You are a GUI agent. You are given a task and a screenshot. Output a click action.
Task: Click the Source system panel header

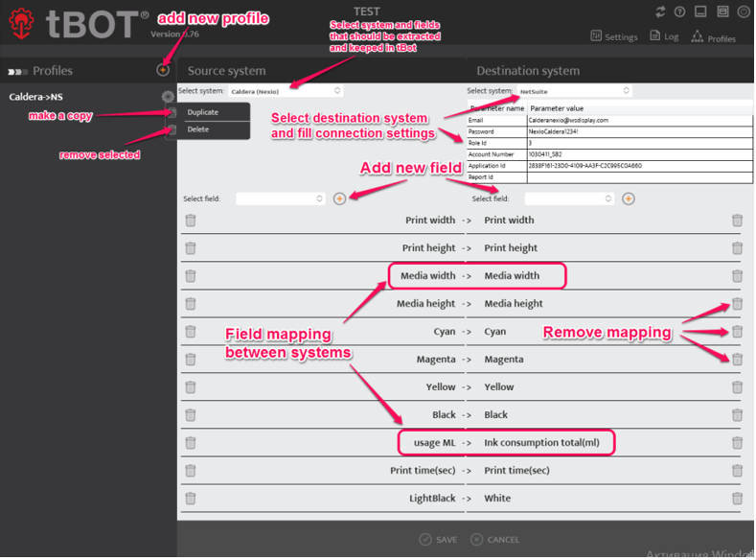[226, 71]
